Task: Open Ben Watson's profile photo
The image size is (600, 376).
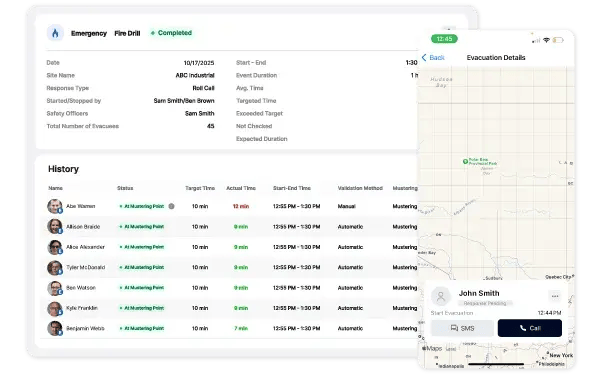Action: coord(55,288)
